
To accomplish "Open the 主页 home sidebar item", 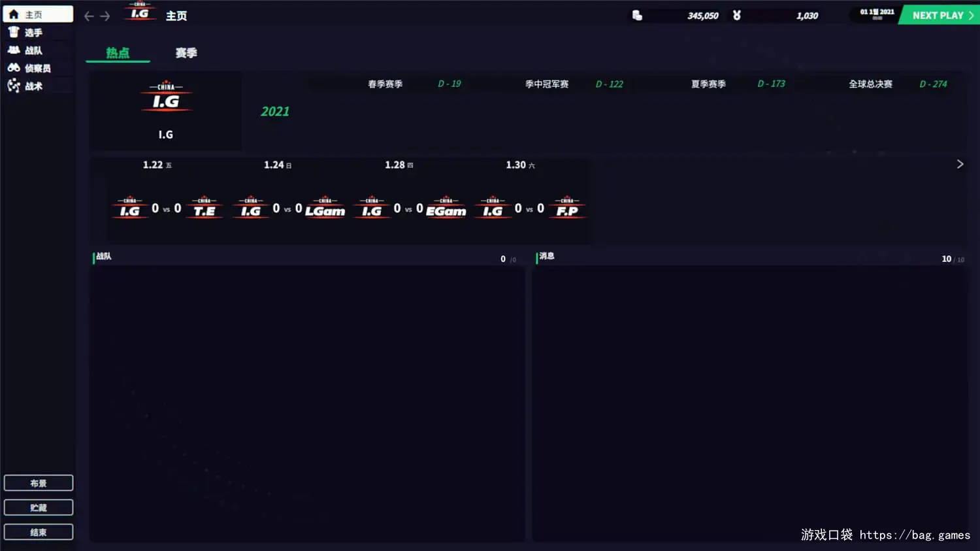I will (38, 14).
